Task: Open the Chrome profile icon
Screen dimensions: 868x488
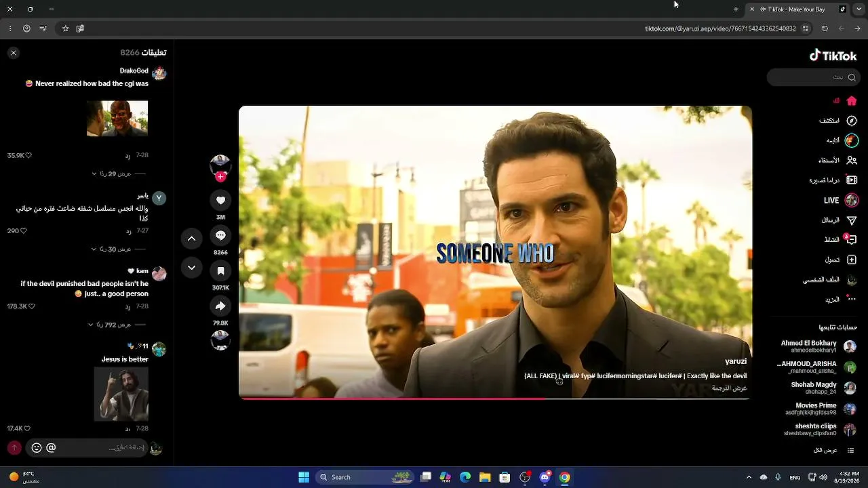Action: click(26, 28)
